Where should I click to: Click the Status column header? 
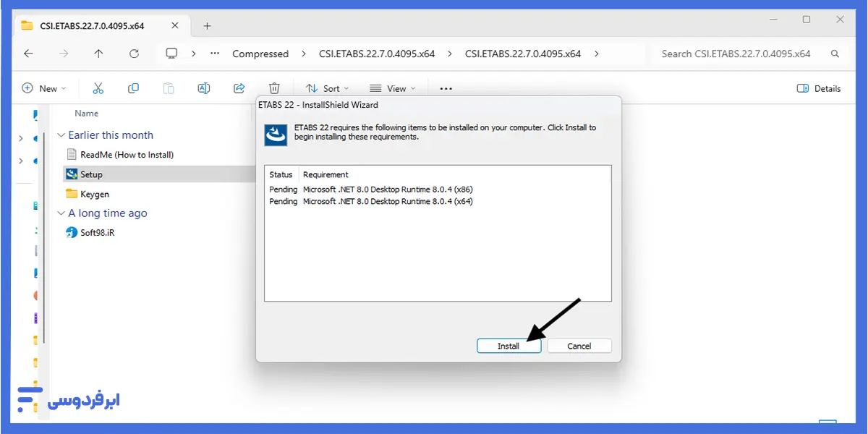(x=281, y=174)
